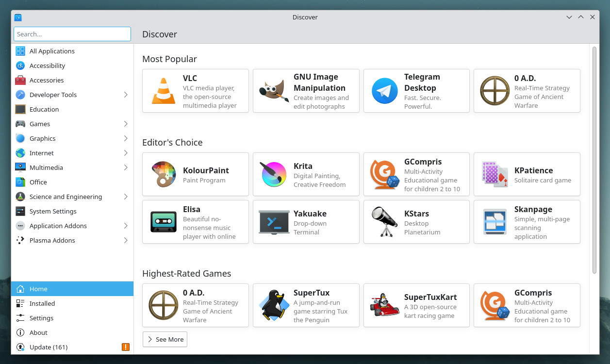Viewport: 610px width, 364px height.
Task: Open the About page
Action: (x=72, y=332)
